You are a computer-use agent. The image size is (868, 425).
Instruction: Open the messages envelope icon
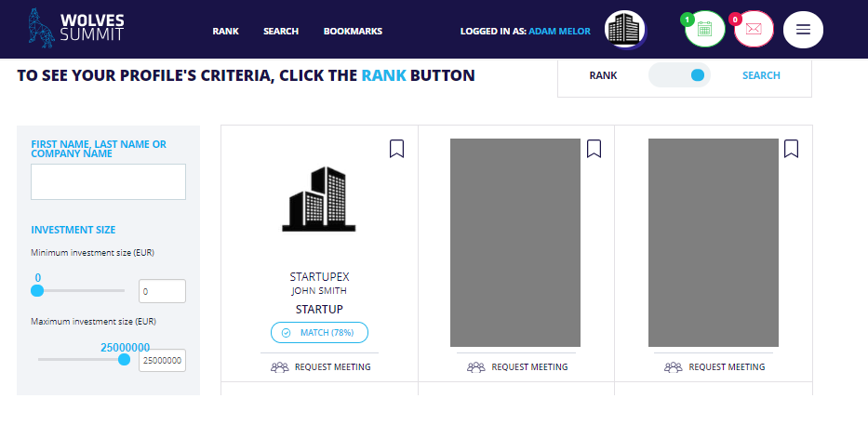point(754,30)
